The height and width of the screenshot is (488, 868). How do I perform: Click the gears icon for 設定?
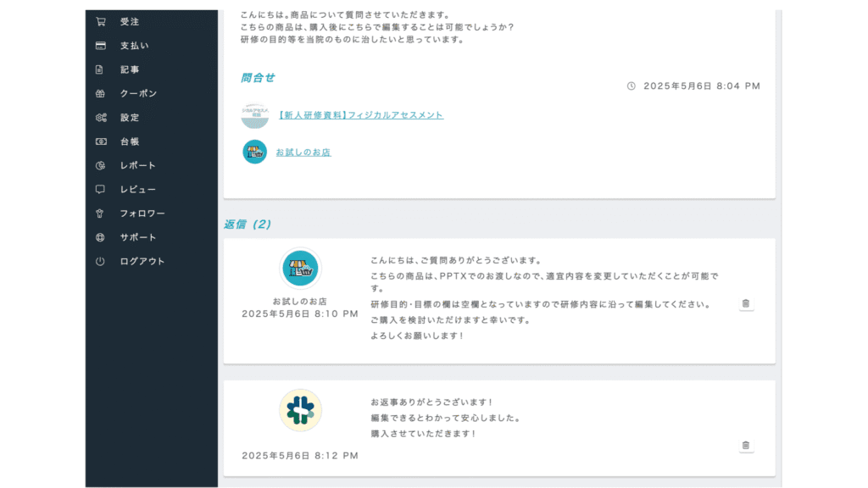(101, 117)
